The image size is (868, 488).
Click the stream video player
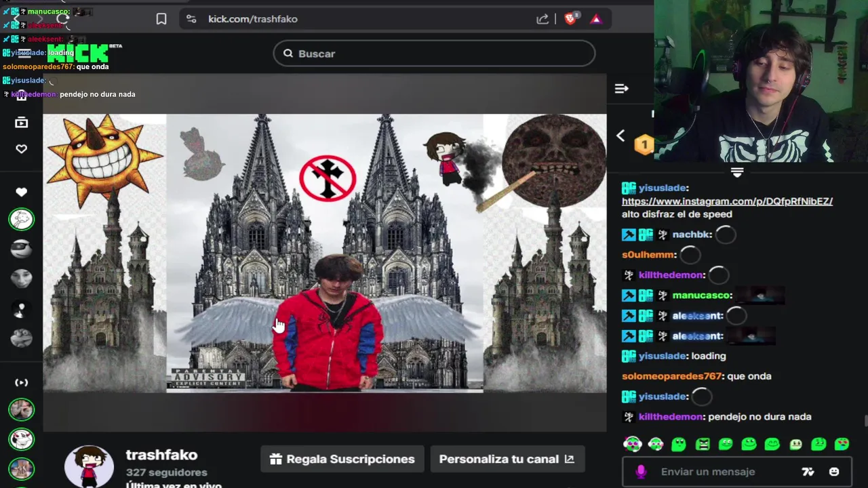325,253
